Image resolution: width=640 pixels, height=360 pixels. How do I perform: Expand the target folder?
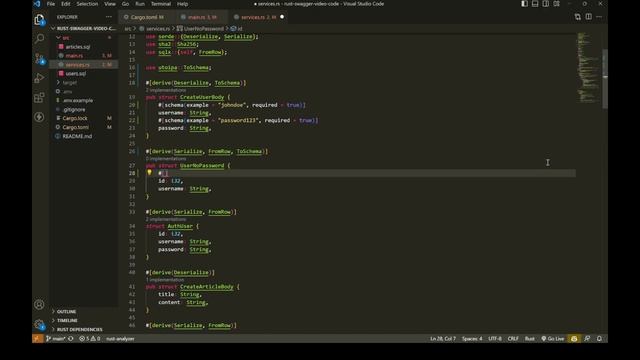[x=84, y=82]
